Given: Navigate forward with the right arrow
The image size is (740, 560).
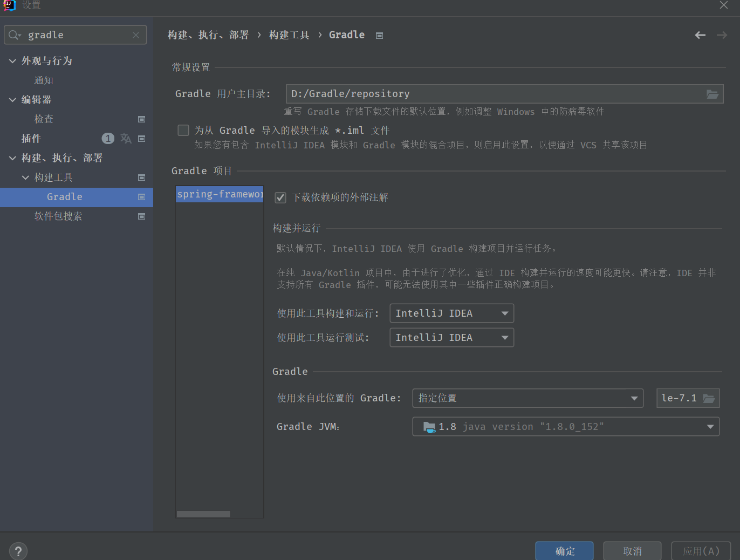Looking at the screenshot, I should (722, 35).
